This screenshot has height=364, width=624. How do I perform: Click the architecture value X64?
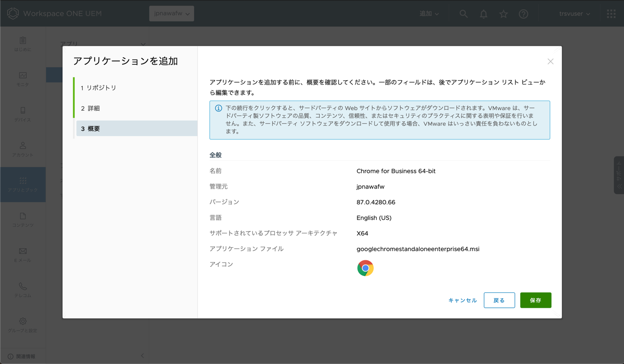[362, 234]
